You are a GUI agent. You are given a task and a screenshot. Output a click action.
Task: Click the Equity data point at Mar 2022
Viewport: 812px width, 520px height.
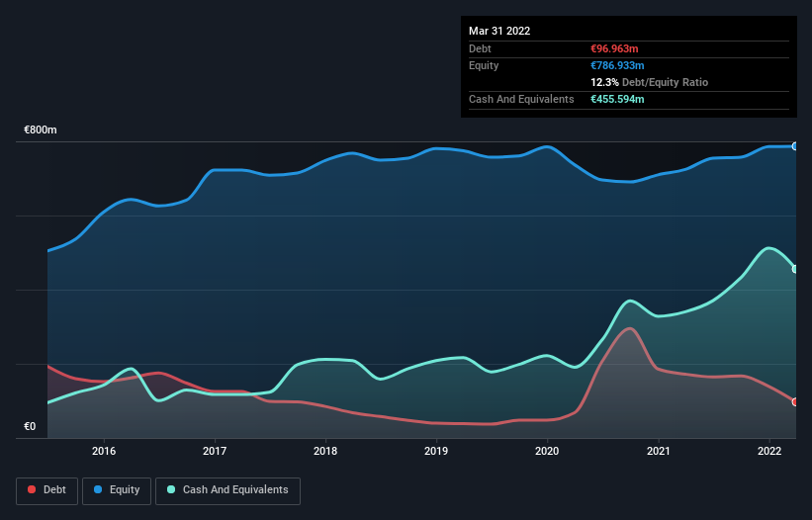(795, 146)
